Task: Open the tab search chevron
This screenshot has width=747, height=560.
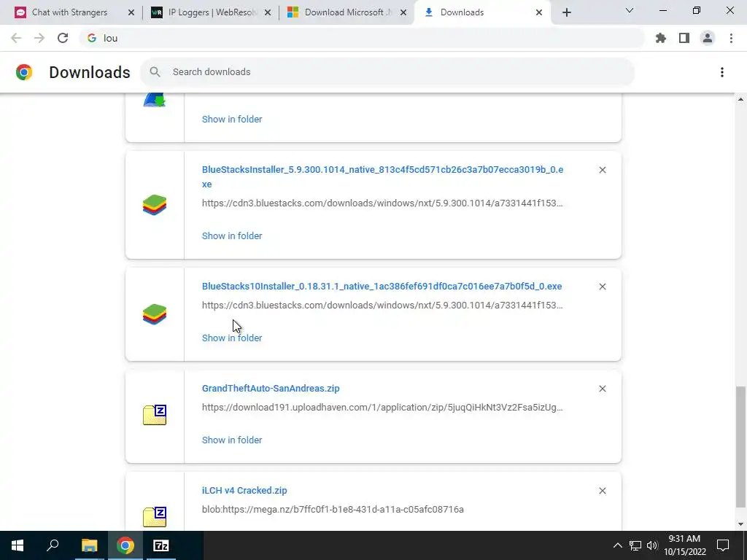Action: pos(630,10)
